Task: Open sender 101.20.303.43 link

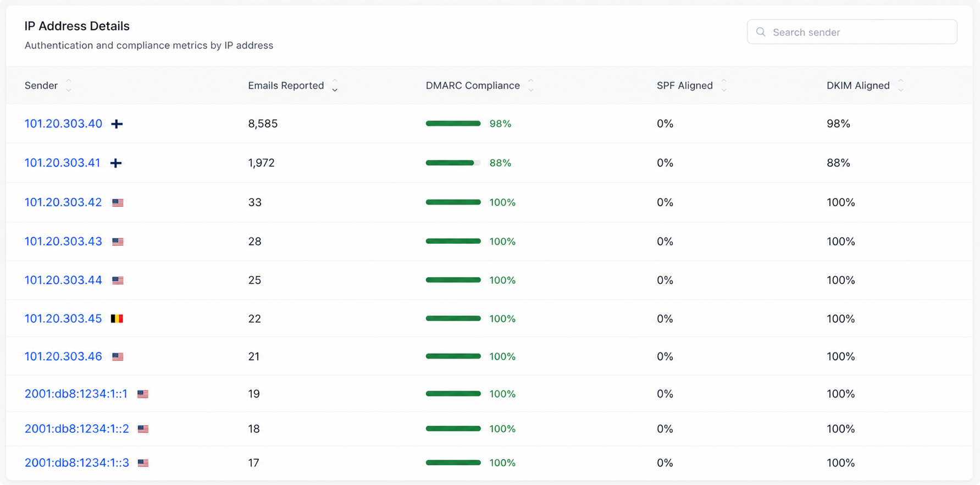Action: coord(63,241)
